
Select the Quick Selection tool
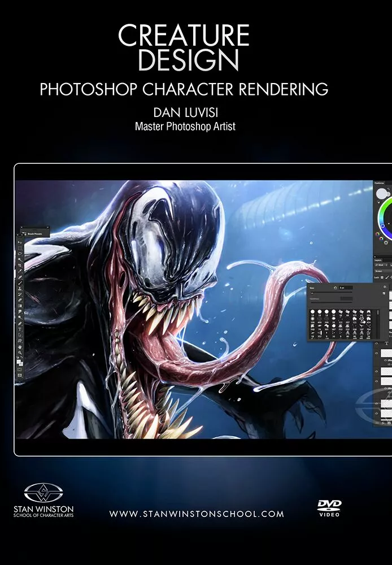20,259
